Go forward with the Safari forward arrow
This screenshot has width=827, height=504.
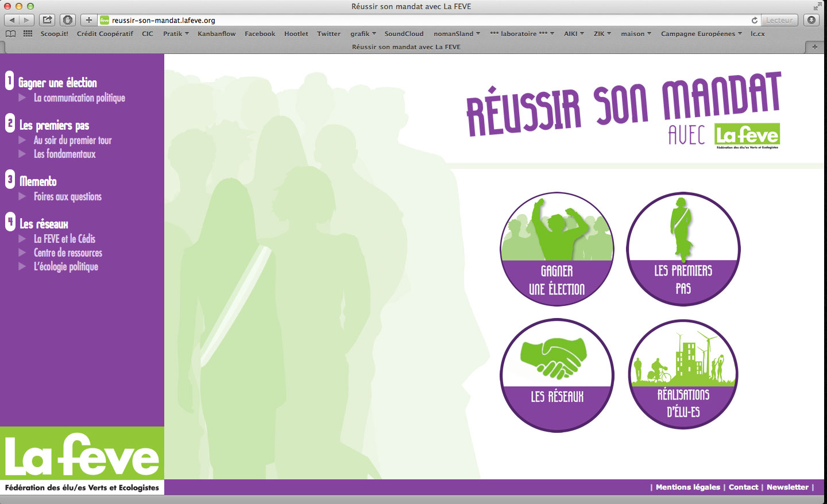tap(26, 20)
